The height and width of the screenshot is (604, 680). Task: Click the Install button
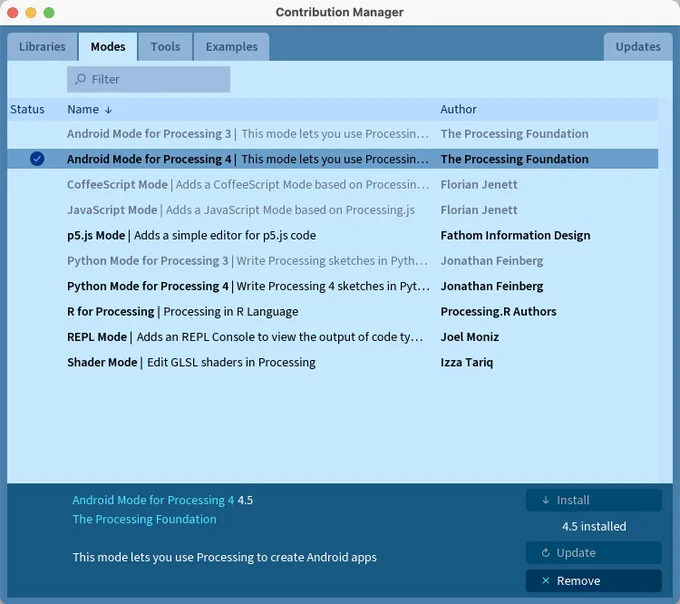594,500
